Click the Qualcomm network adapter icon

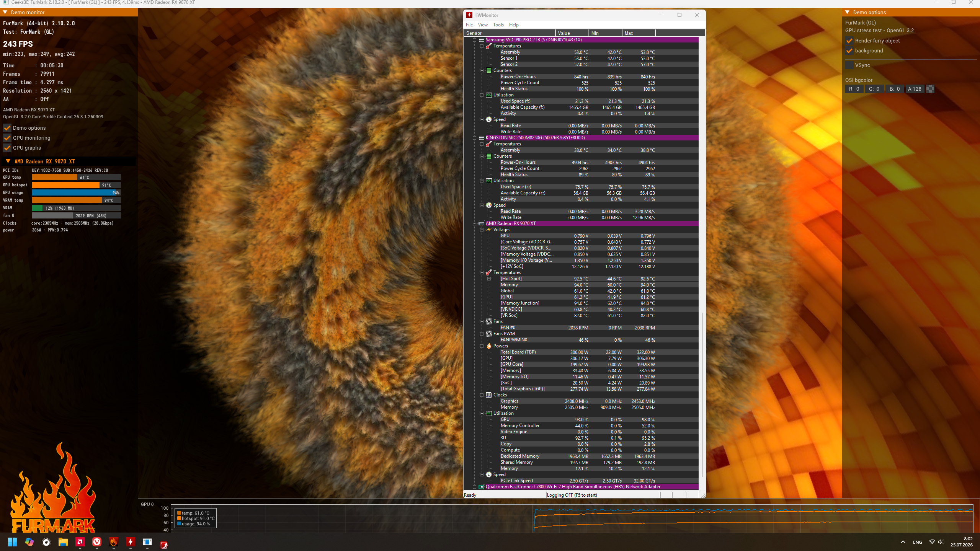(x=482, y=487)
